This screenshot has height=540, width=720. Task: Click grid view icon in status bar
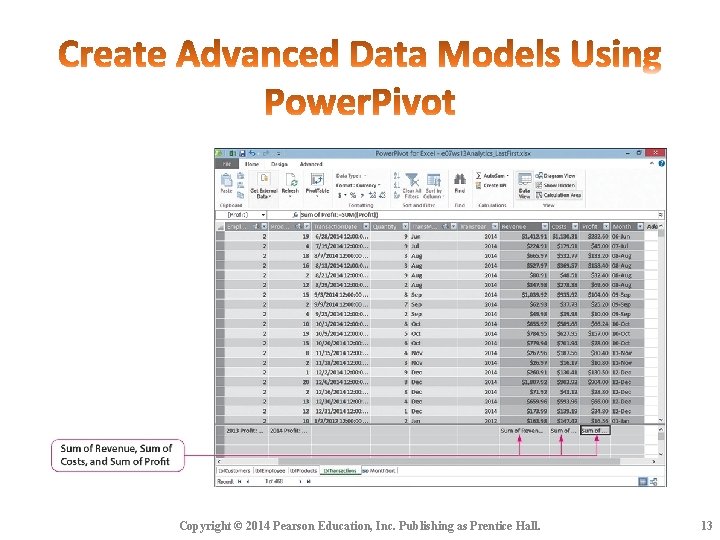click(x=643, y=481)
